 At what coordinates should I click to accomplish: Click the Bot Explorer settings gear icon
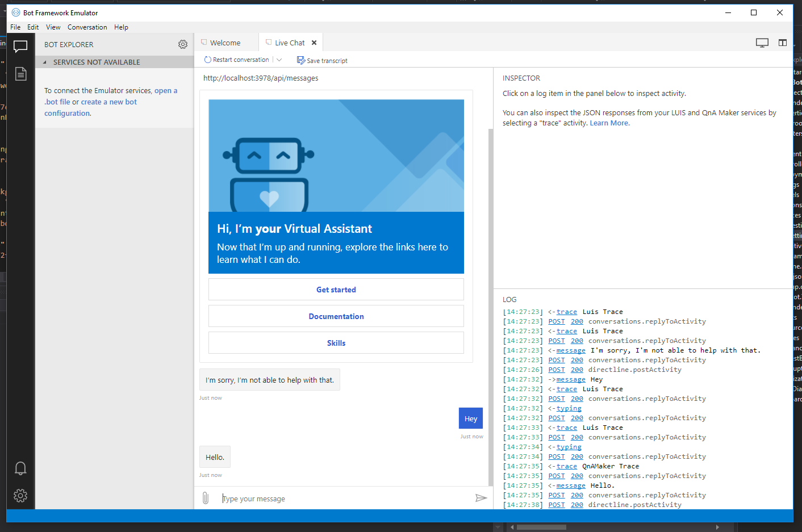click(183, 44)
